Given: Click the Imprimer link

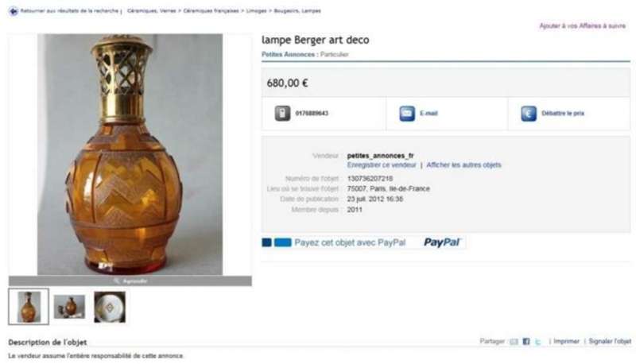Looking at the screenshot, I should (566, 341).
